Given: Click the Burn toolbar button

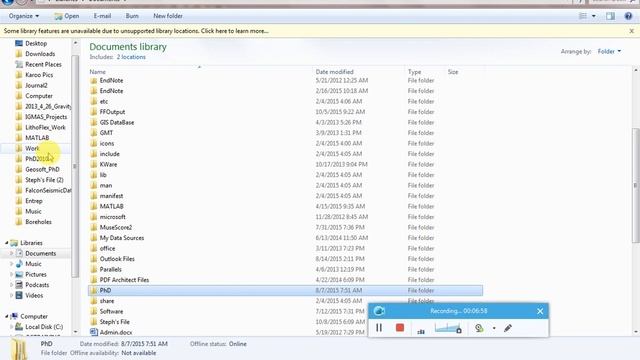Looking at the screenshot, I should pos(132,16).
